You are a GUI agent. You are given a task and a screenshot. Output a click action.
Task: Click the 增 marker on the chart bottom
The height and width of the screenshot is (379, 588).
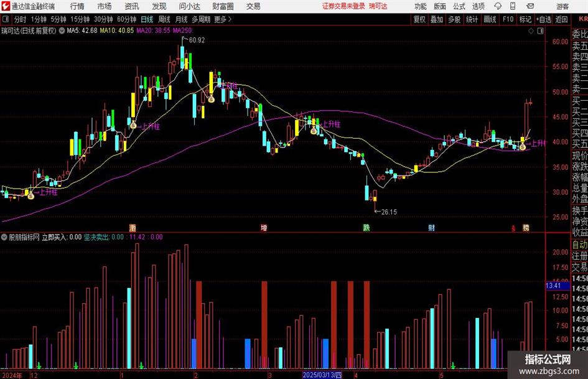pos(264,228)
